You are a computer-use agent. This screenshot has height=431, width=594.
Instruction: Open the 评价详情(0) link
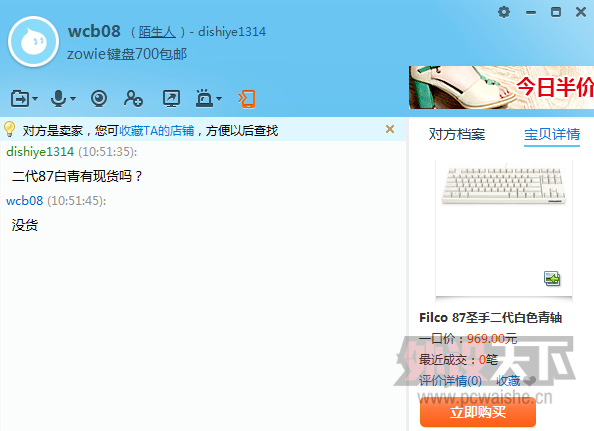[450, 380]
